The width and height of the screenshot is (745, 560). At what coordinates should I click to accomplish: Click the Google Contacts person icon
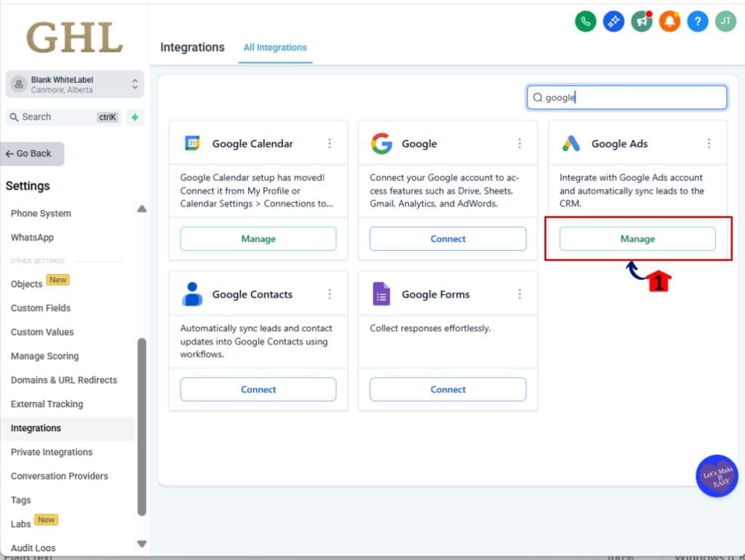pos(192,294)
